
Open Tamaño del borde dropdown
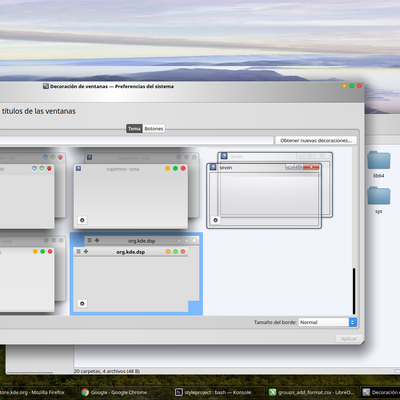tap(327, 322)
